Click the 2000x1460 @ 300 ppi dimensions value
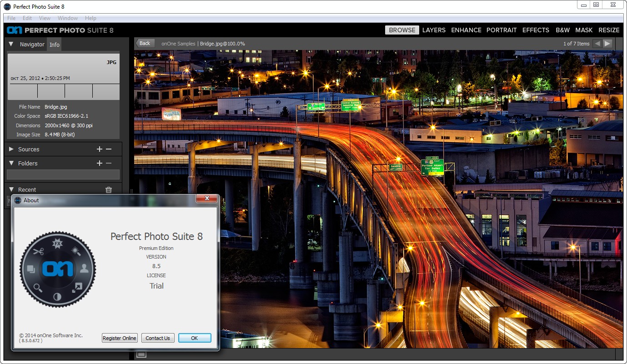The image size is (627, 364). tap(69, 125)
